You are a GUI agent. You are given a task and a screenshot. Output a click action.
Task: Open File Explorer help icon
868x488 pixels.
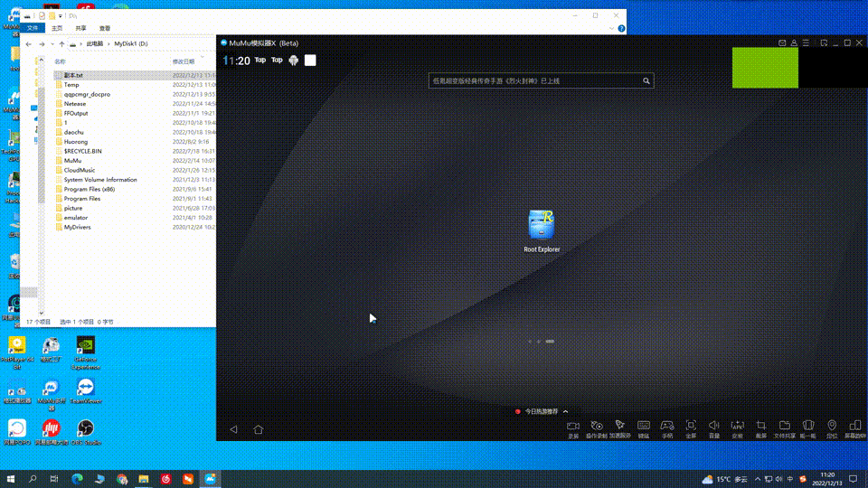tap(621, 28)
